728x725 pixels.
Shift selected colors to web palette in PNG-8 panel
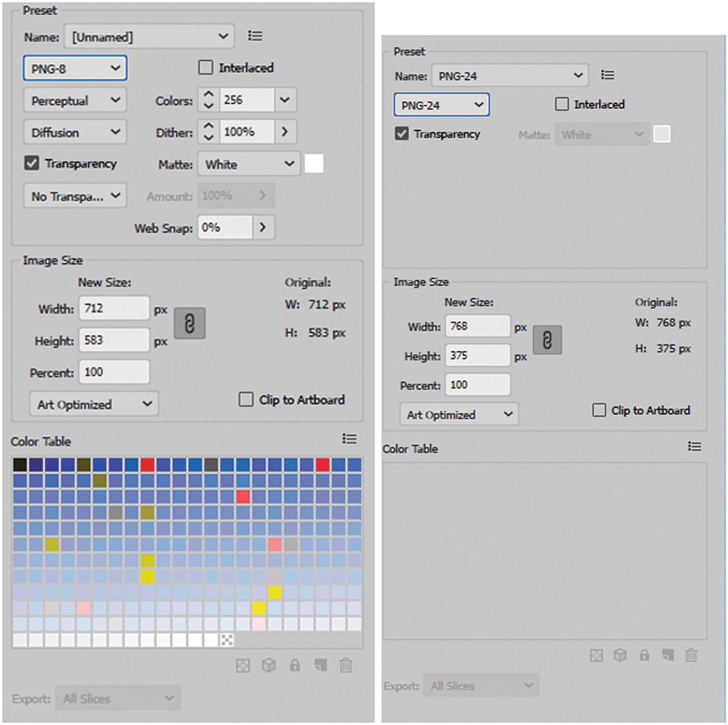[x=269, y=665]
